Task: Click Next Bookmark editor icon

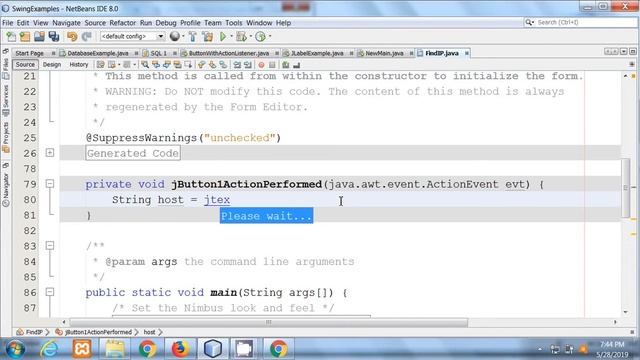Action: tap(212, 65)
